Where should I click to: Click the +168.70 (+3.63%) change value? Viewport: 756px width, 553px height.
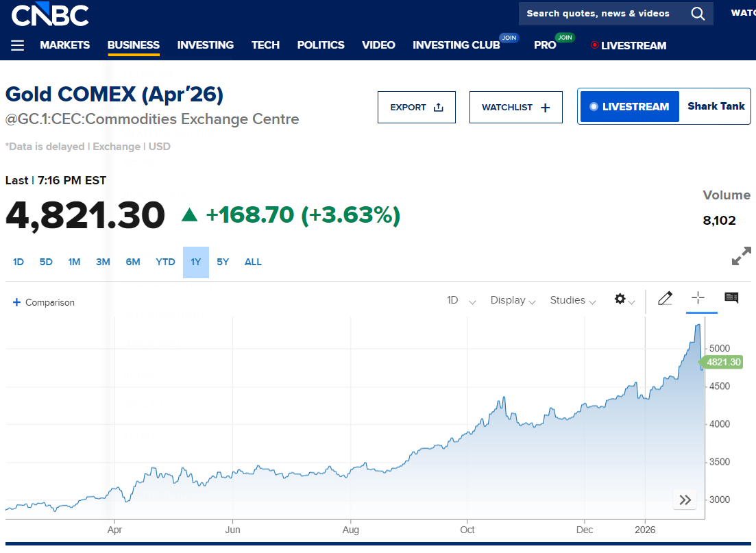coord(303,215)
